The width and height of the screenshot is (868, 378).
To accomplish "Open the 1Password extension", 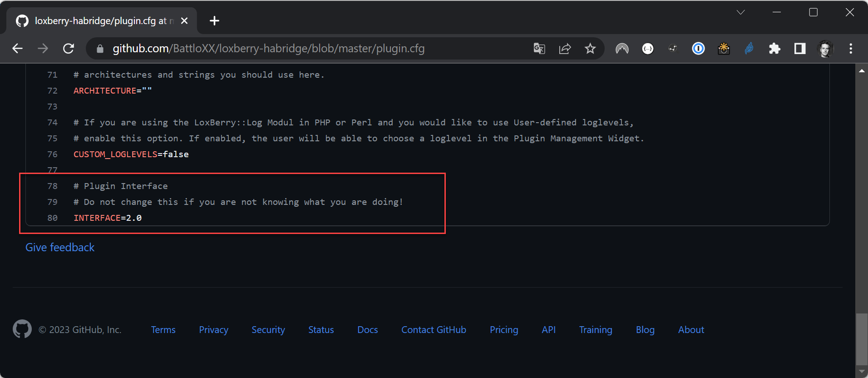I will [x=698, y=49].
